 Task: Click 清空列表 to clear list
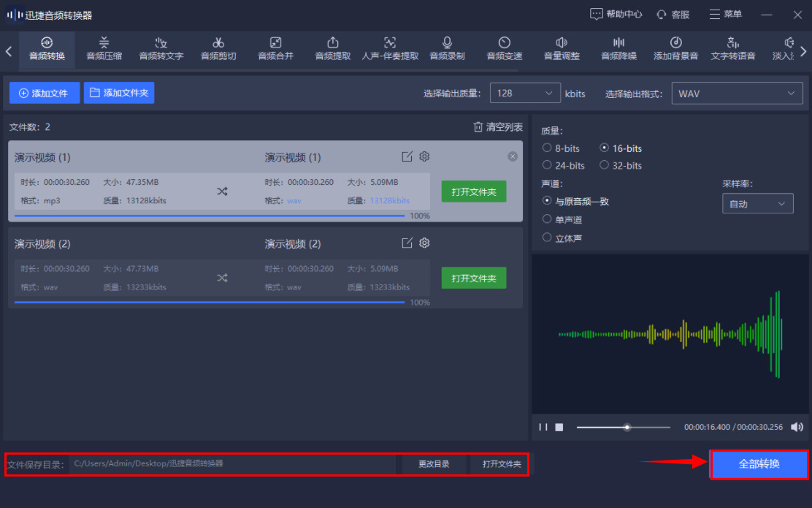pyautogui.click(x=498, y=127)
